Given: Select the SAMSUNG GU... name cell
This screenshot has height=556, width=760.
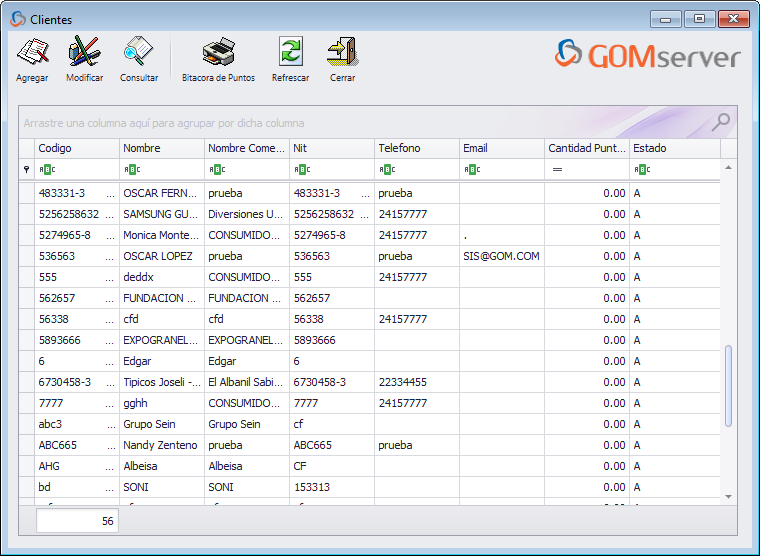Looking at the screenshot, I should pos(162,214).
